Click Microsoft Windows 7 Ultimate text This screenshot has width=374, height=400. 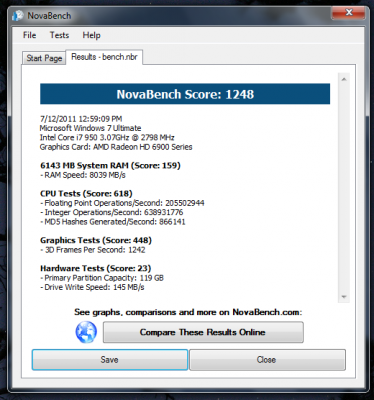pos(90,128)
